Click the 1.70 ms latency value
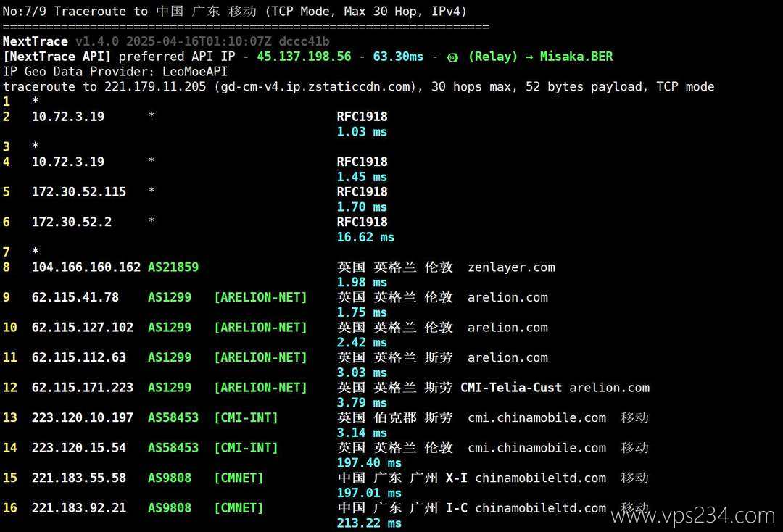 pyautogui.click(x=362, y=207)
